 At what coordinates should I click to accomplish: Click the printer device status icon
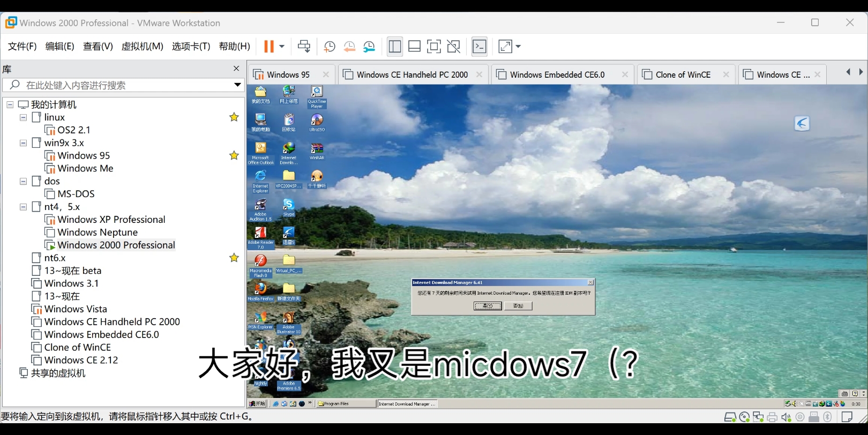(x=772, y=417)
